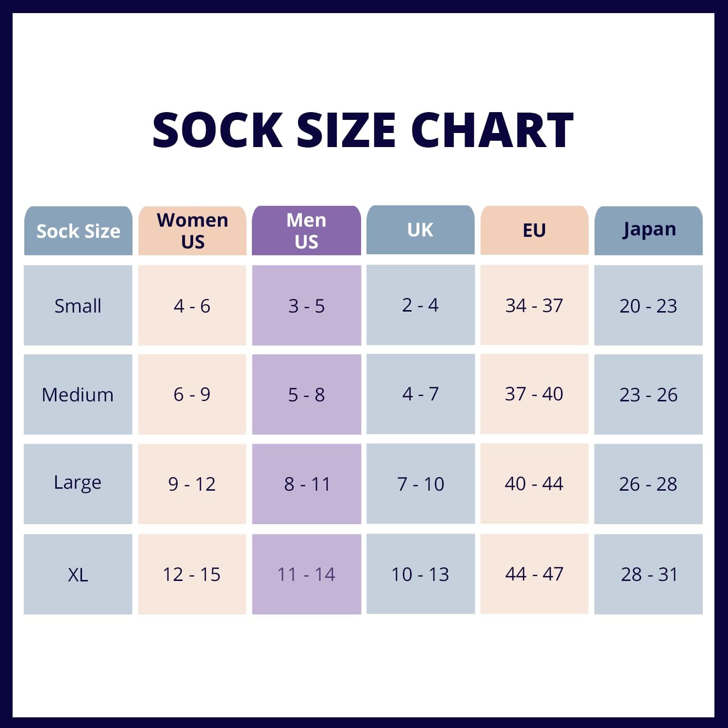The image size is (728, 728).
Task: Choose the UK column header
Action: (x=420, y=230)
